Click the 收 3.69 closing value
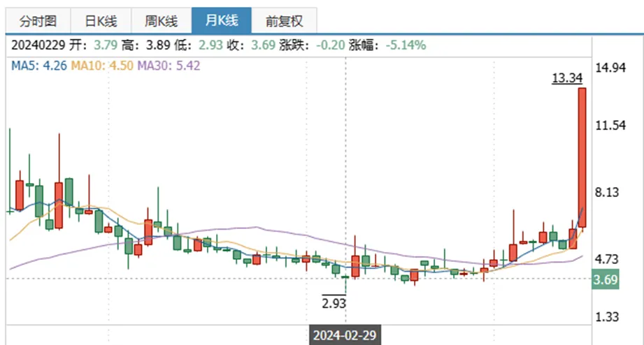This screenshot has width=644, height=345. tap(264, 45)
